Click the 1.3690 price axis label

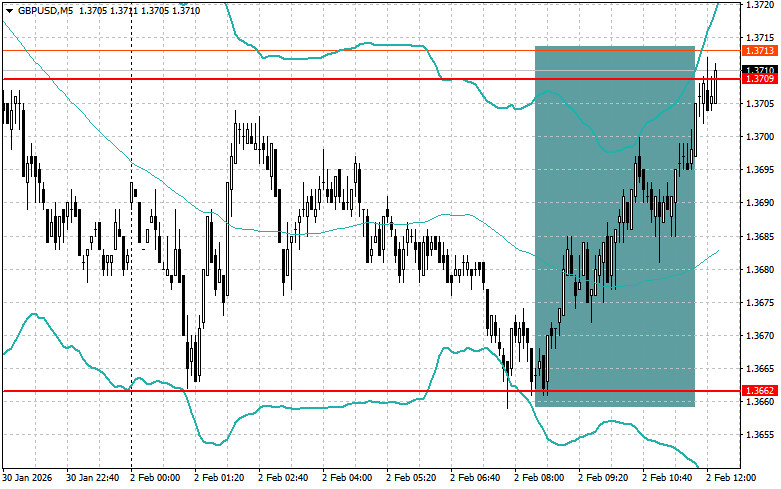(759, 203)
